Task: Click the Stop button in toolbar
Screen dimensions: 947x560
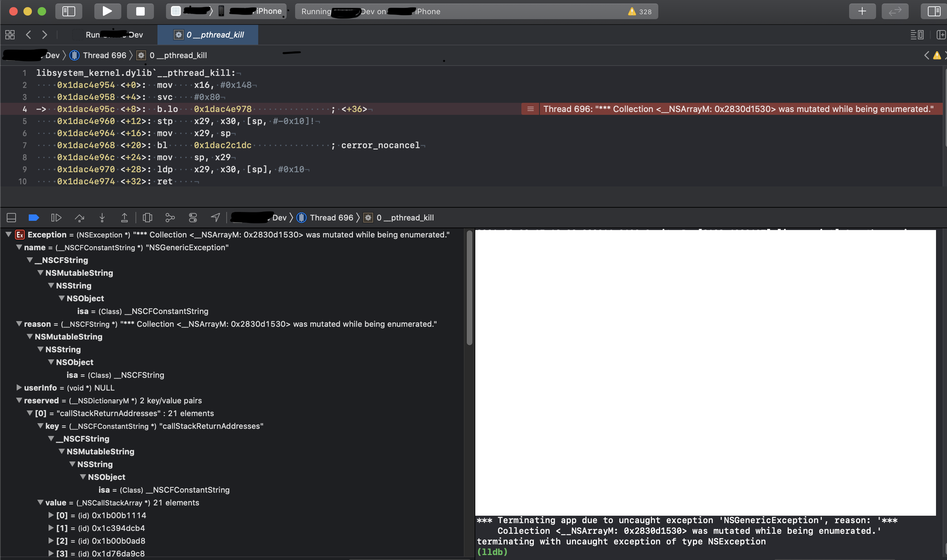Action: [140, 11]
